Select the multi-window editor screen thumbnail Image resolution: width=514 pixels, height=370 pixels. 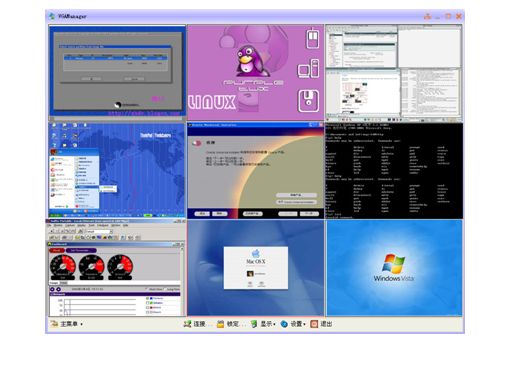pos(394,73)
